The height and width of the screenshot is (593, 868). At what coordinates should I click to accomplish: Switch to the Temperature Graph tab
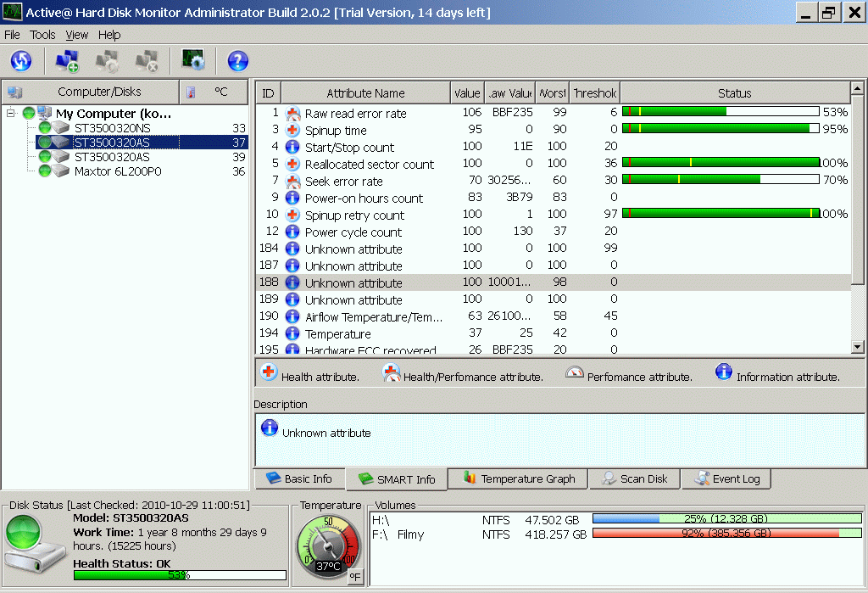pyautogui.click(x=518, y=478)
